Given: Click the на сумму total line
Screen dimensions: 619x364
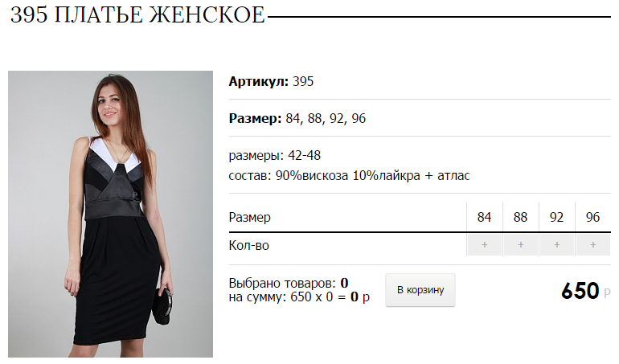Looking at the screenshot, I should (x=299, y=297).
